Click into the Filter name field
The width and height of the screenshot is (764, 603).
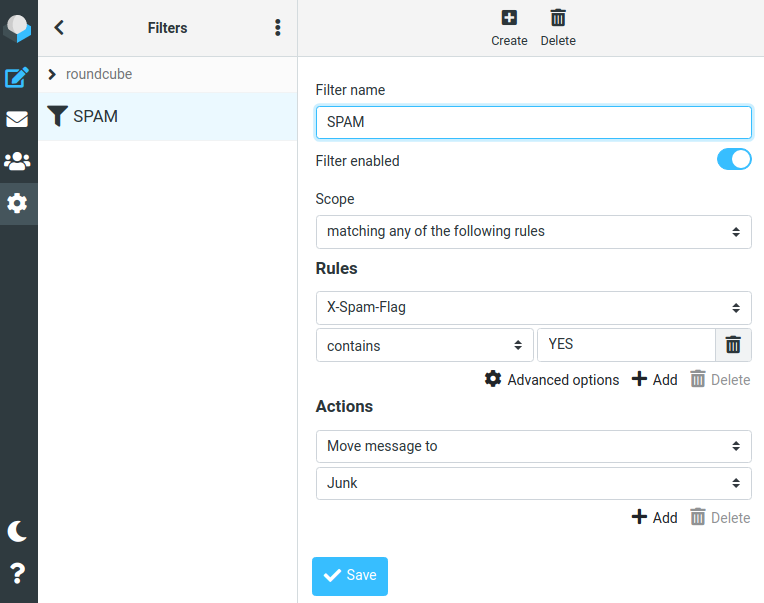coord(534,122)
